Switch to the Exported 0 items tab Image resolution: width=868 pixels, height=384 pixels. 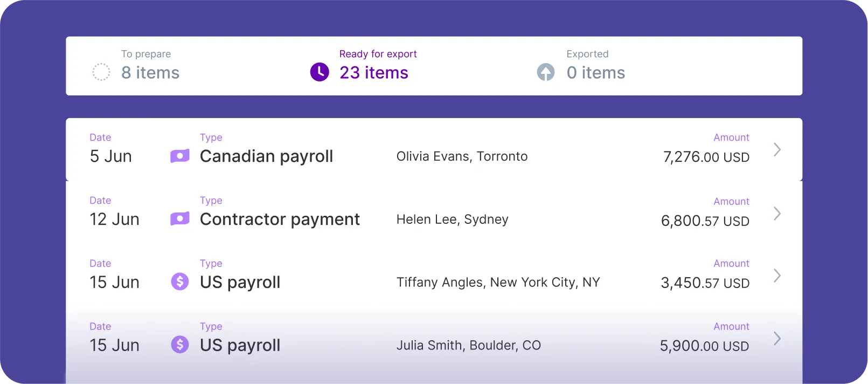(581, 66)
